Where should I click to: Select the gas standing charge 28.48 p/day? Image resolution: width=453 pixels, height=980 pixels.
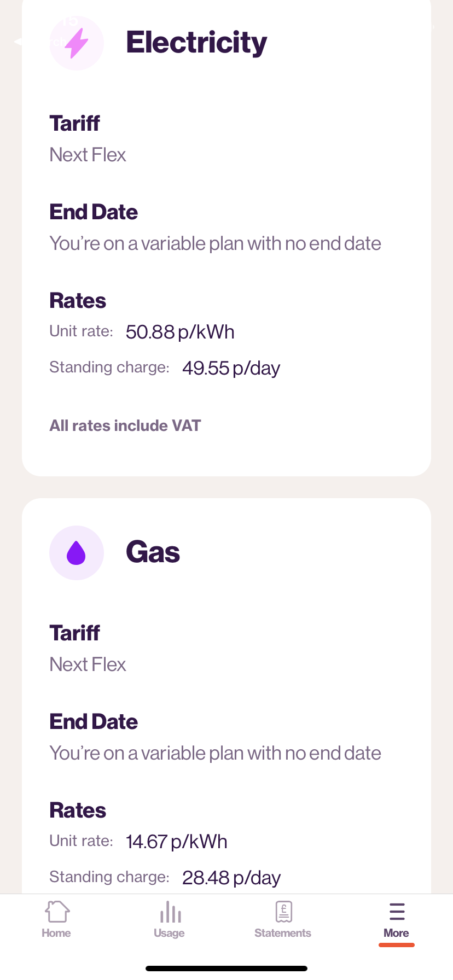231,878
